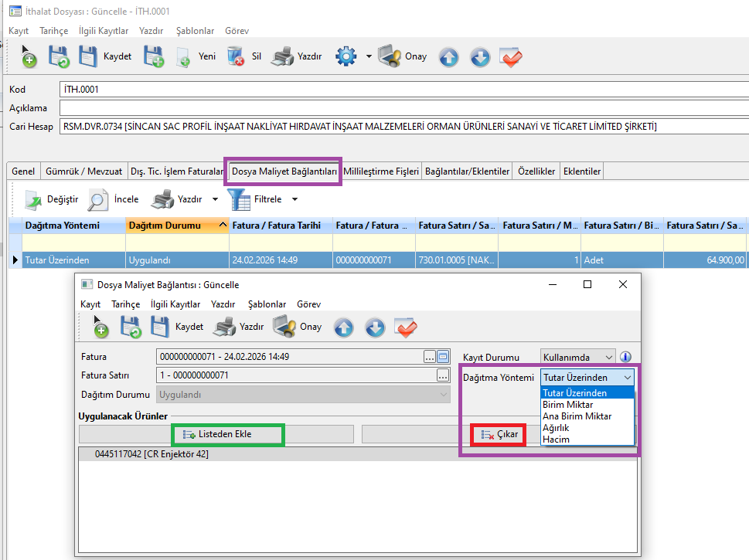Click the blue info icon beside Kayıt Durumu
Viewport: 749px width, 560px height.
pos(626,357)
